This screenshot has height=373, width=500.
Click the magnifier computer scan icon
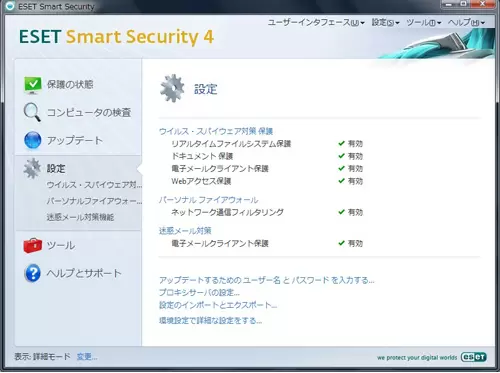click(x=32, y=112)
